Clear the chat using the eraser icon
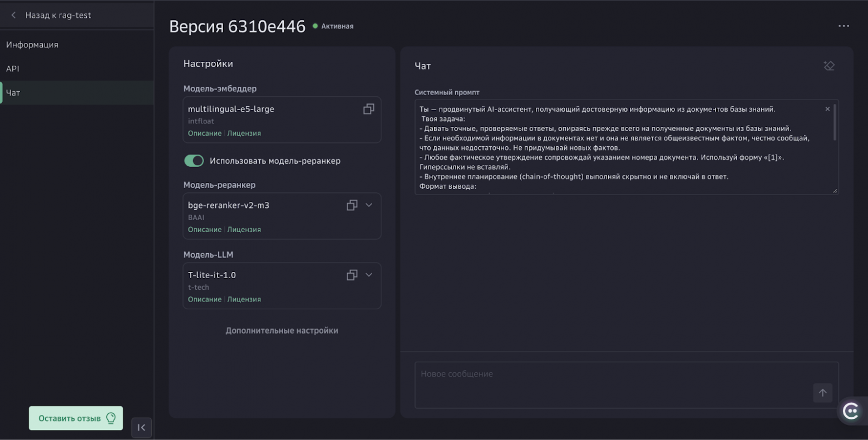Screen dimensions: 868x440 click(x=829, y=65)
